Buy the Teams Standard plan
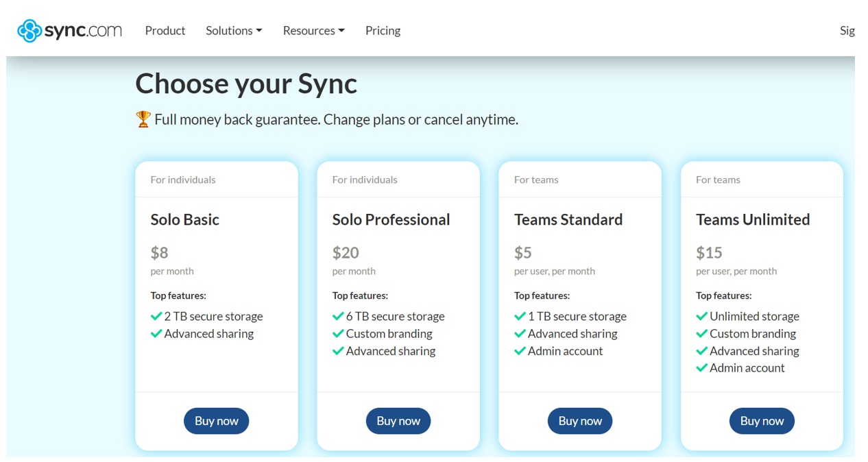The height and width of the screenshot is (462, 868). [x=580, y=421]
